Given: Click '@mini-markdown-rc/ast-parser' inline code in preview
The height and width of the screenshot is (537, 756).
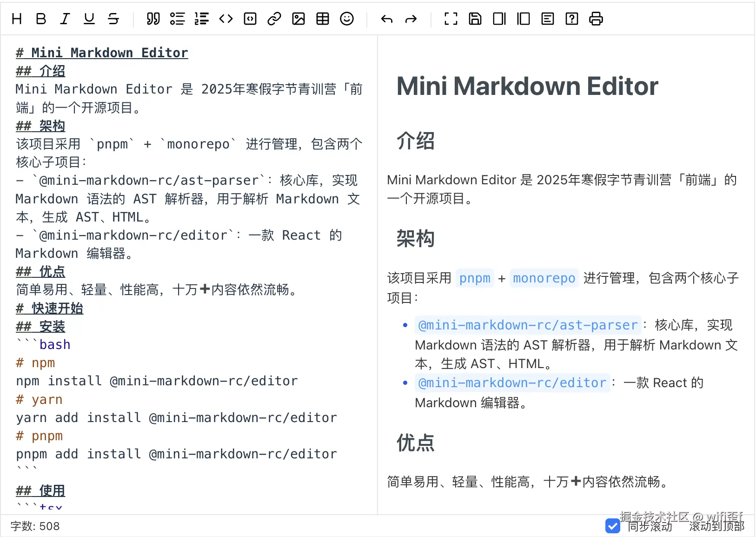Looking at the screenshot, I should 528,325.
